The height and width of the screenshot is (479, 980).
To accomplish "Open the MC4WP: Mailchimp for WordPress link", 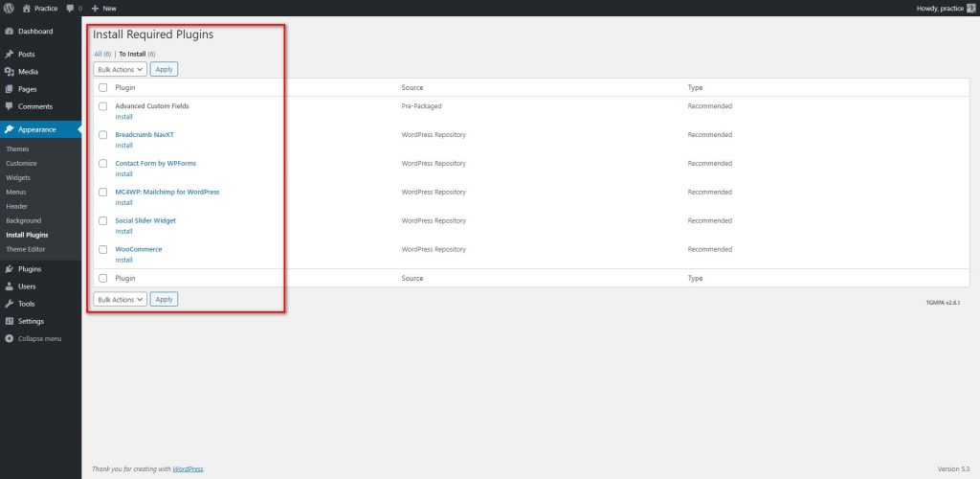I will tap(167, 192).
